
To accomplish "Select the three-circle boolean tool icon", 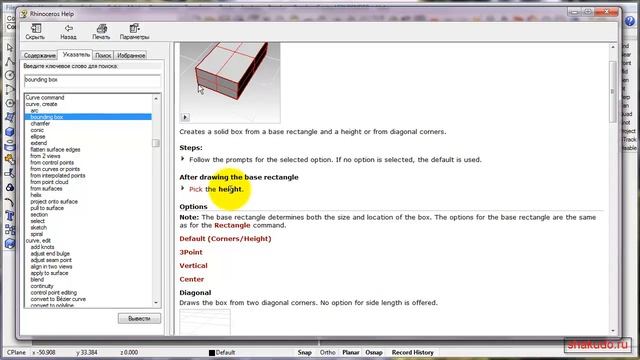I will (10, 188).
